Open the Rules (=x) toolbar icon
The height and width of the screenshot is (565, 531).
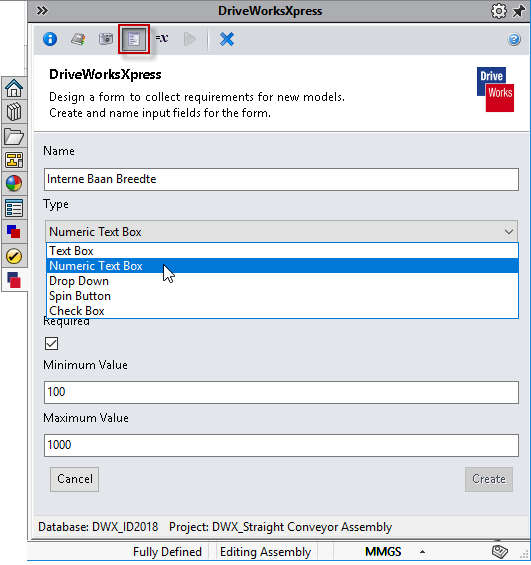point(162,38)
